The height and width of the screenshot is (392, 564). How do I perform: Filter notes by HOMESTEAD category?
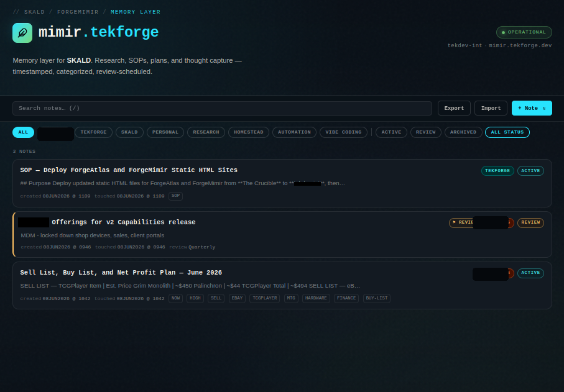[x=249, y=132]
